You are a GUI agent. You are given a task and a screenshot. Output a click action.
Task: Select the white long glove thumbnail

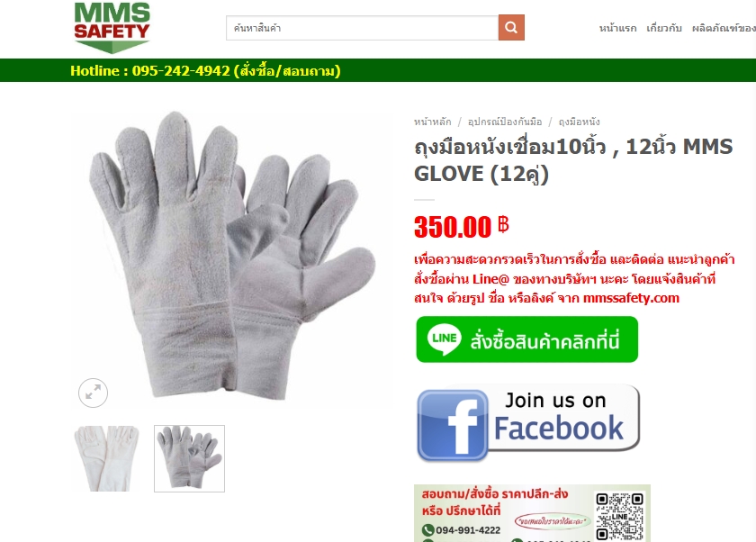point(106,458)
